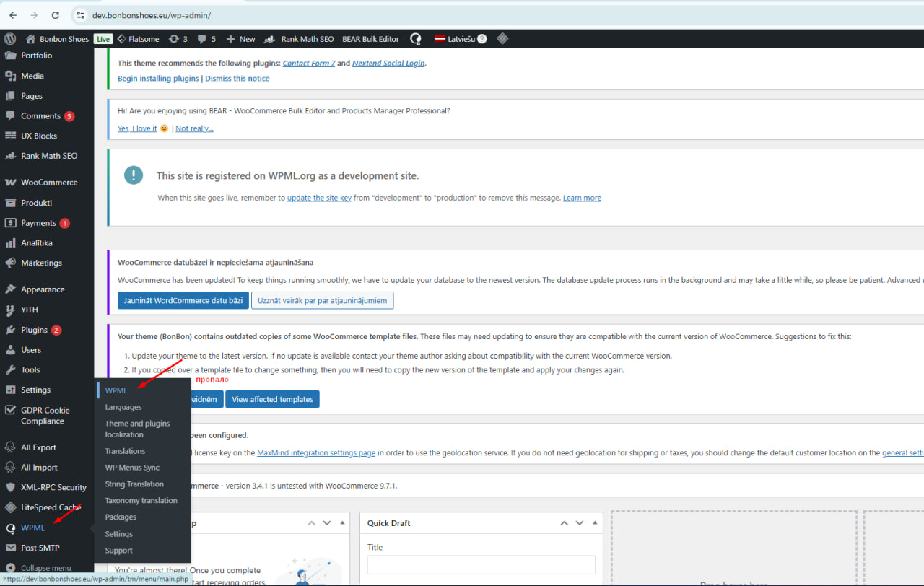
Task: Open Settings in WPML submenu
Action: pyautogui.click(x=119, y=534)
